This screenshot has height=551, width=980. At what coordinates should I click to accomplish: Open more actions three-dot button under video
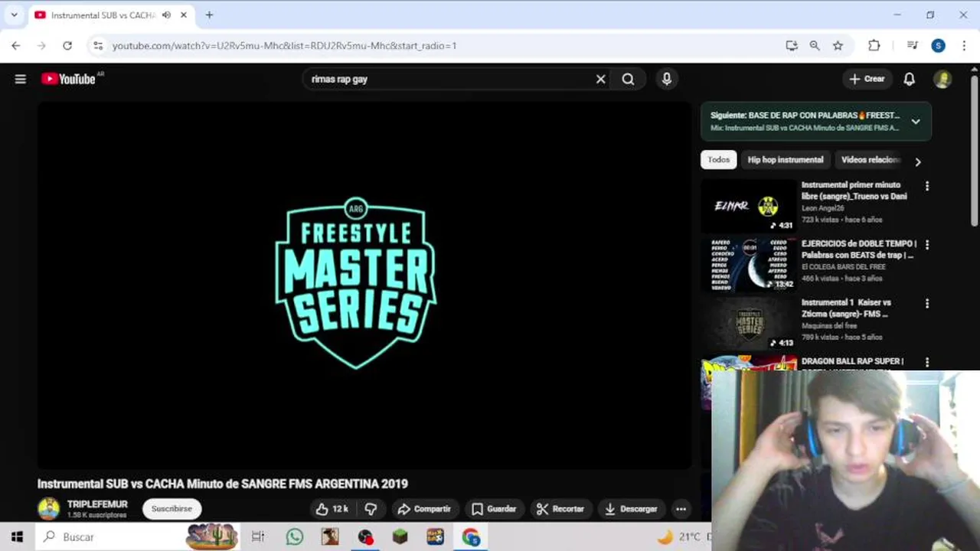[x=681, y=509]
